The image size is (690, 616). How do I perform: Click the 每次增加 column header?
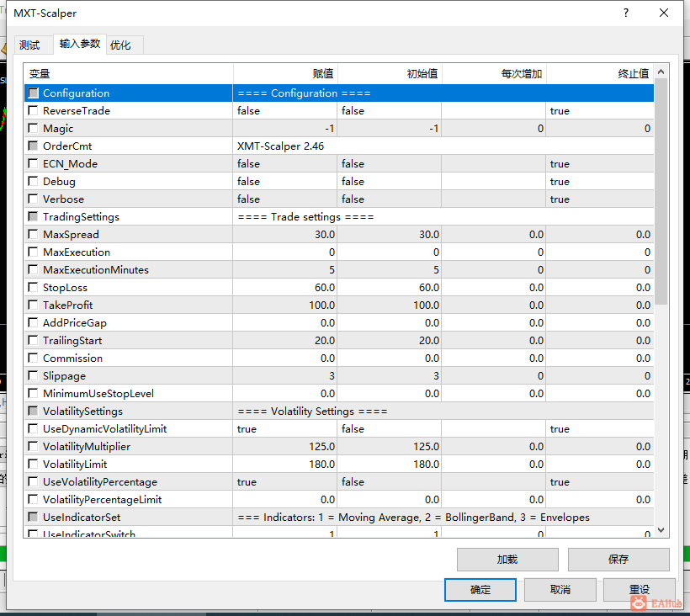(494, 73)
